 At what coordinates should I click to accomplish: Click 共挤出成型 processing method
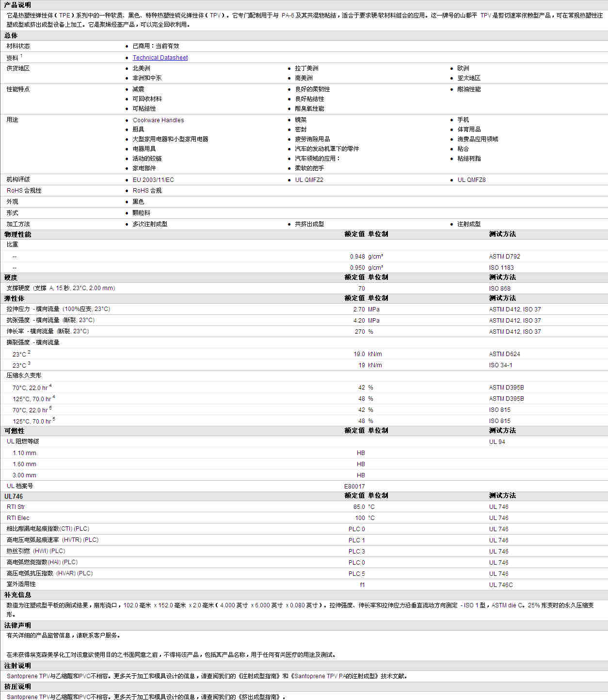click(310, 224)
